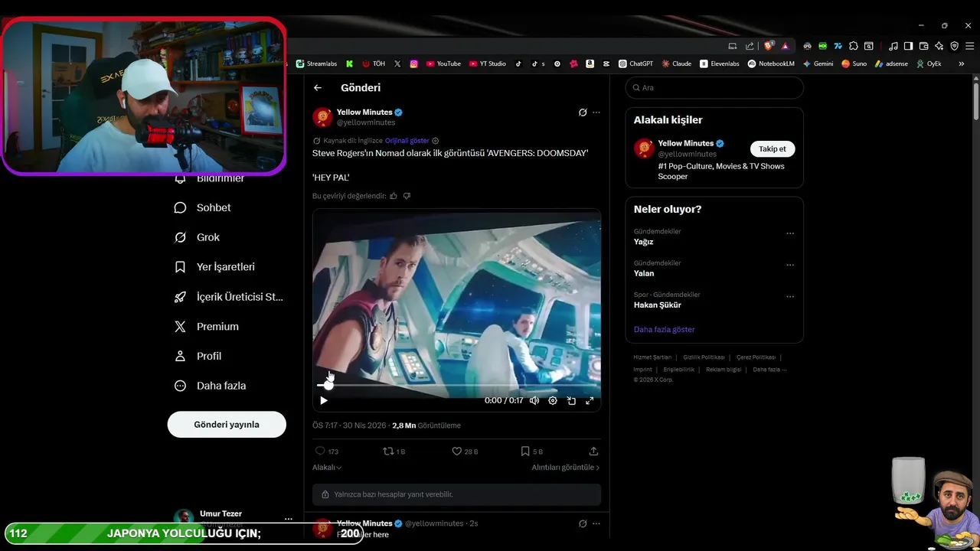980x551 pixels.
Task: Open Profil in sidebar
Action: 198,356
